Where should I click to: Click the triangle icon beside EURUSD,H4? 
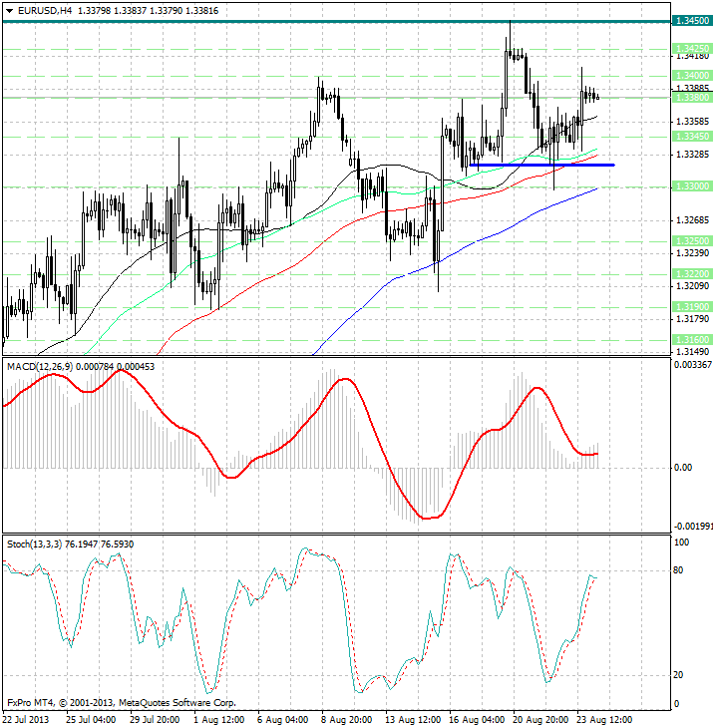click(7, 10)
